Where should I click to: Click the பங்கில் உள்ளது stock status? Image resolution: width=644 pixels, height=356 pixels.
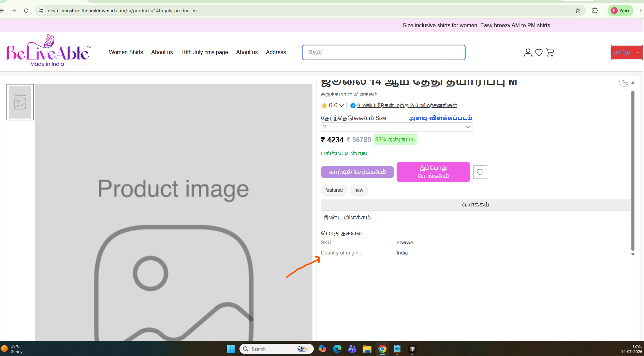click(344, 154)
